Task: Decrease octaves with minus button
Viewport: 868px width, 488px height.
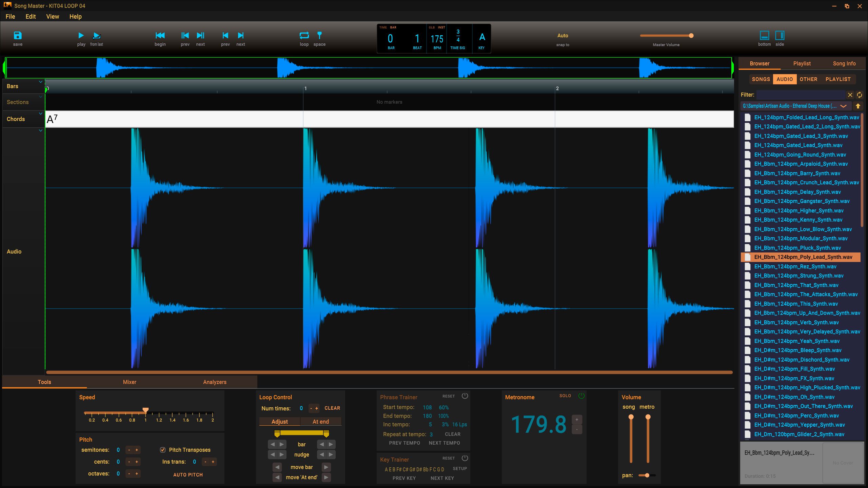Action: [x=129, y=474]
